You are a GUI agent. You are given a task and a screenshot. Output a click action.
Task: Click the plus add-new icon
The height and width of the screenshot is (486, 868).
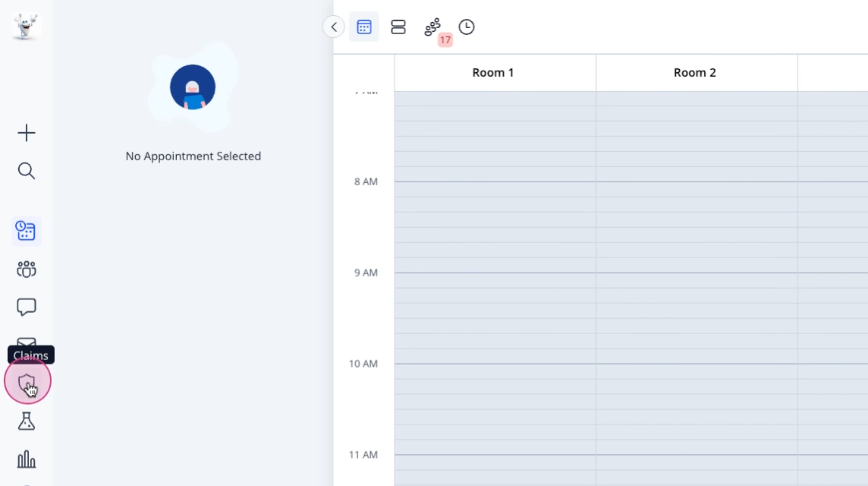pyautogui.click(x=26, y=133)
